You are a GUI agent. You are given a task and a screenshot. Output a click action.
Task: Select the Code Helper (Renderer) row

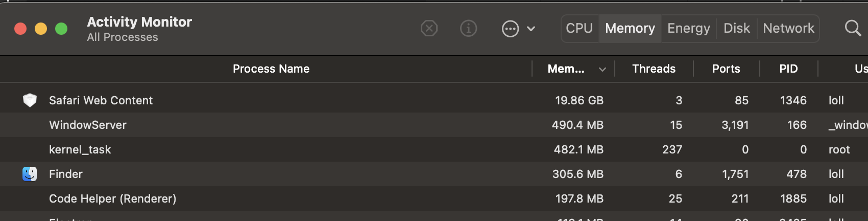coord(434,198)
